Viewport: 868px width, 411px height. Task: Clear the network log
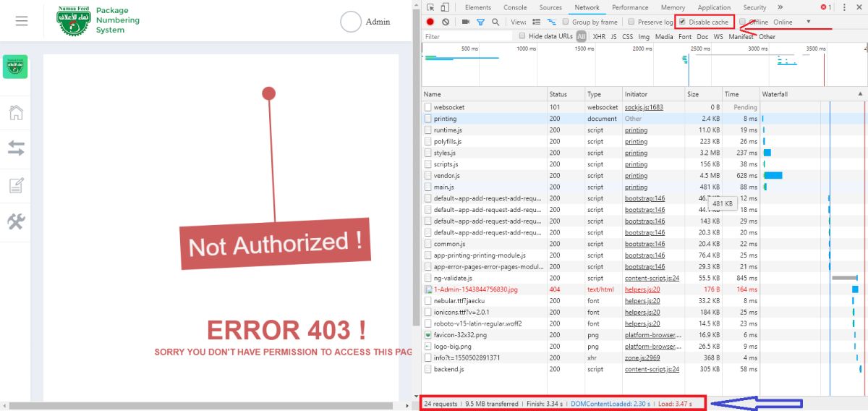(x=446, y=22)
